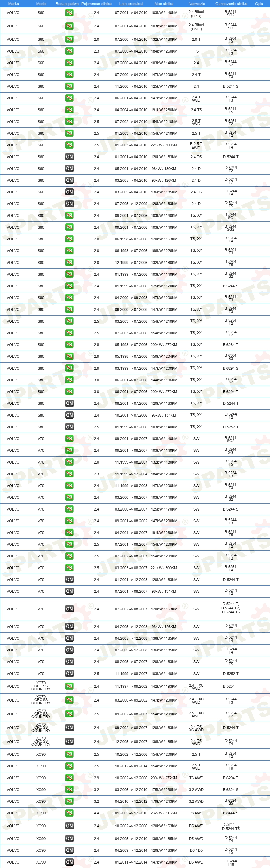Click the Oznaczenie silnika column header

[231, 4]
